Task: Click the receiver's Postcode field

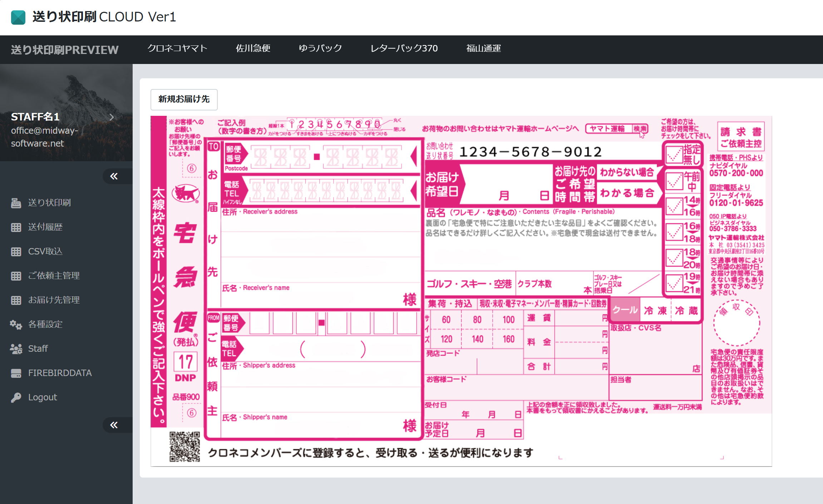Action: pyautogui.click(x=326, y=157)
